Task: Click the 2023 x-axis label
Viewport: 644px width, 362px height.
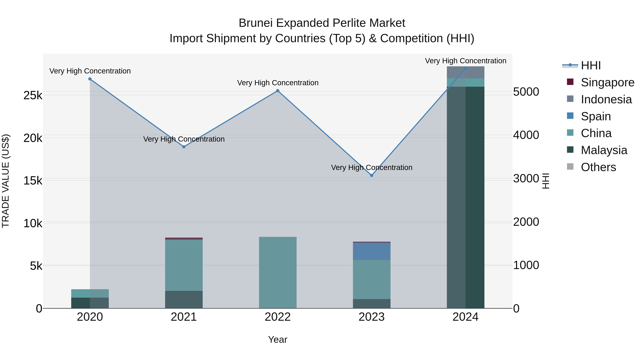Action: tap(372, 317)
